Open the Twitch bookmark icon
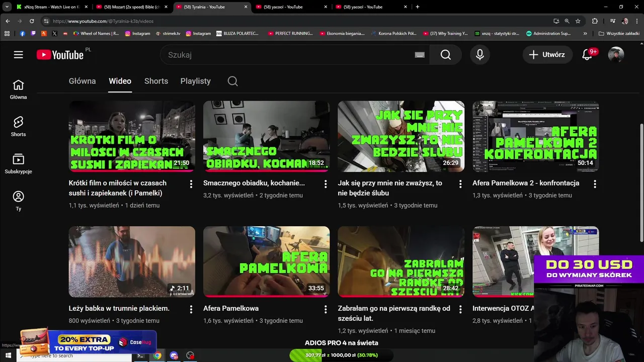 [x=33, y=34]
